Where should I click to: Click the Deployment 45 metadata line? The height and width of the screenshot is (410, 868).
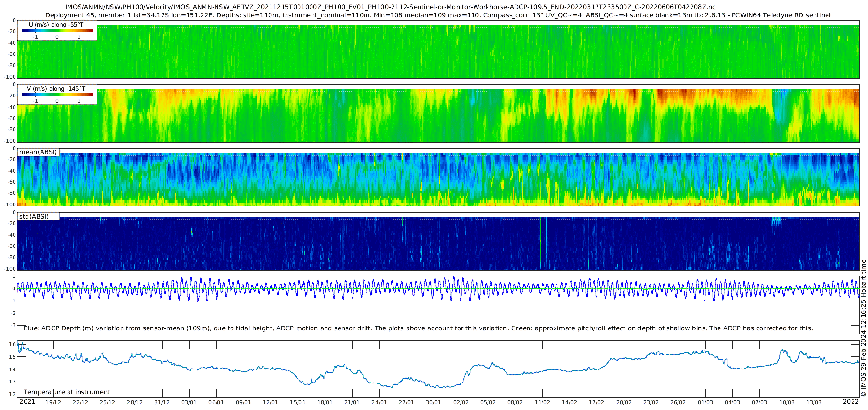438,15
